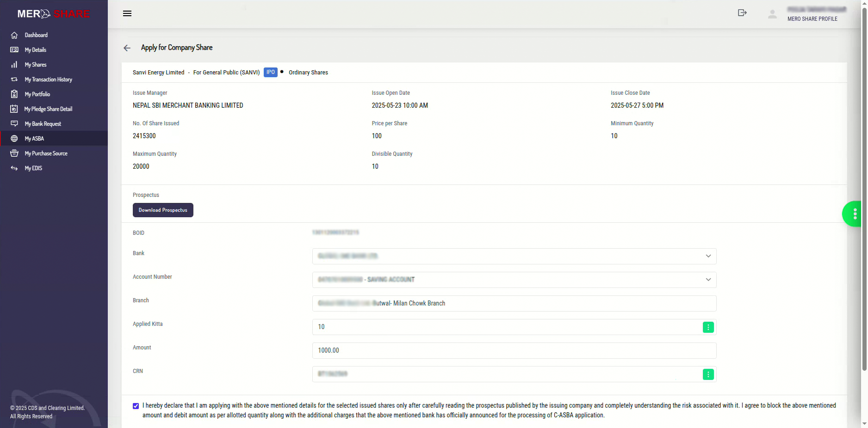Open the green floating side menu
This screenshot has height=428, width=868.
click(852, 214)
